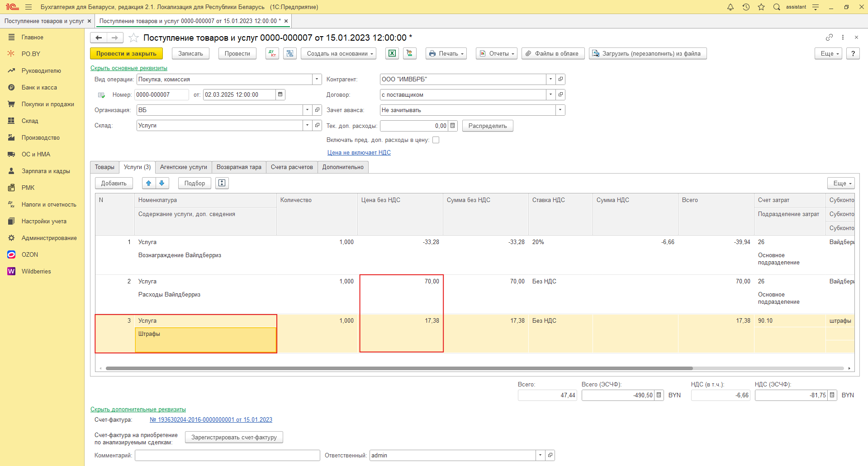Screen dimensions: 868x466
Task: Click Провести и закрыть button
Action: tap(126, 53)
